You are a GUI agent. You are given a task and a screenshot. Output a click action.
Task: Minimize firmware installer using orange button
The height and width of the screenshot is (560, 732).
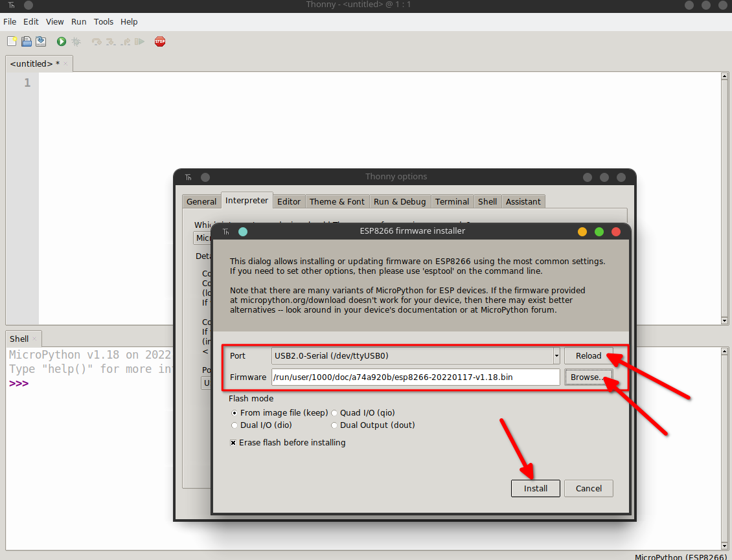click(582, 232)
